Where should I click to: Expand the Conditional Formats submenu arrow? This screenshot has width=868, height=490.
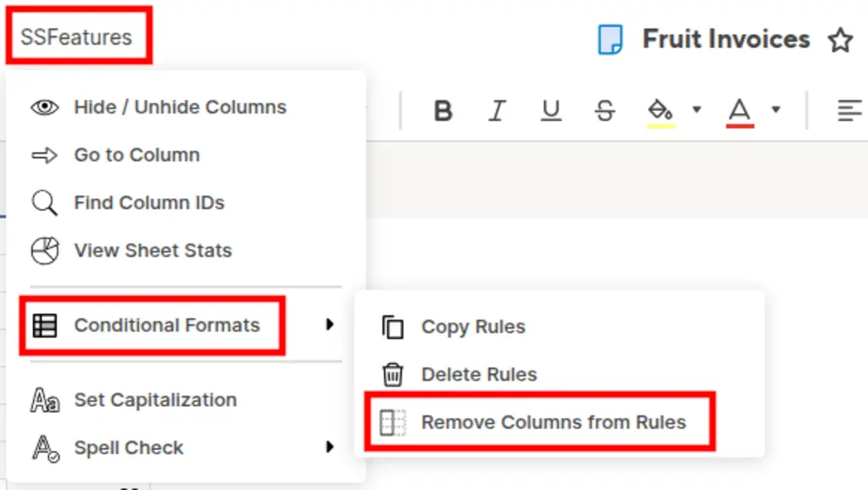(330, 324)
